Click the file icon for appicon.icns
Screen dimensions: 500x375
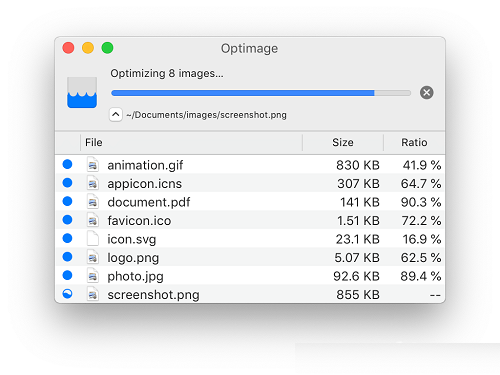[x=93, y=183]
